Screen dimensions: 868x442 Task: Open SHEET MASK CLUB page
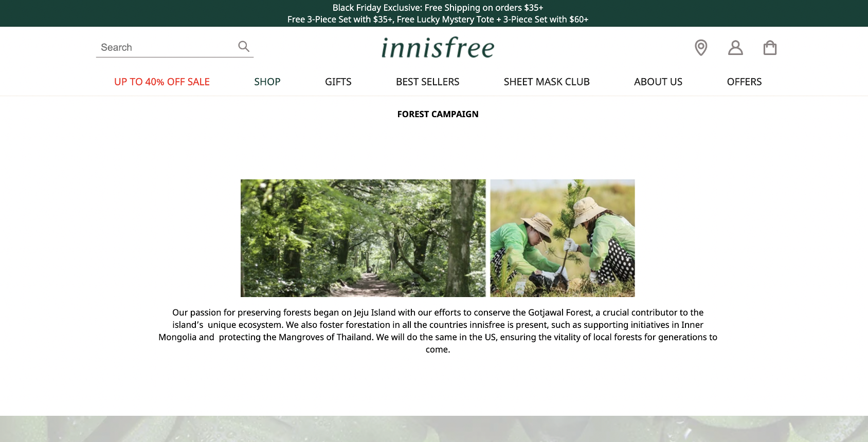547,82
